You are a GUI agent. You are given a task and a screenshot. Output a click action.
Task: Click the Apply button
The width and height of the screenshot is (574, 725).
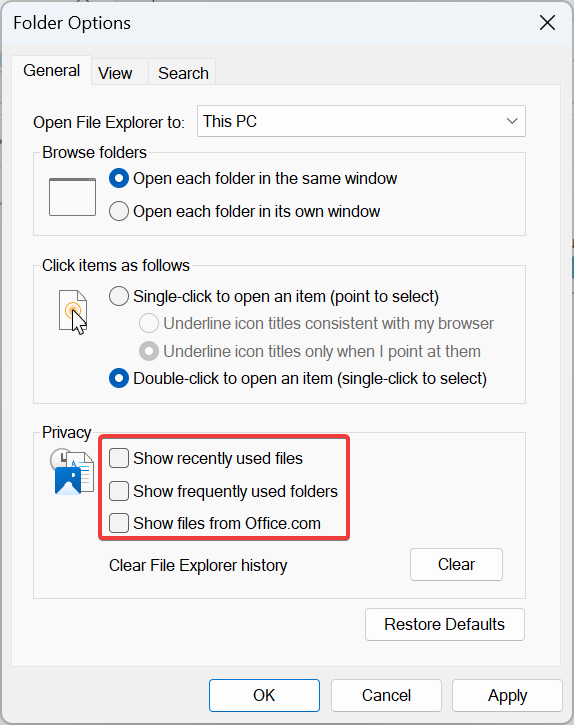point(507,695)
